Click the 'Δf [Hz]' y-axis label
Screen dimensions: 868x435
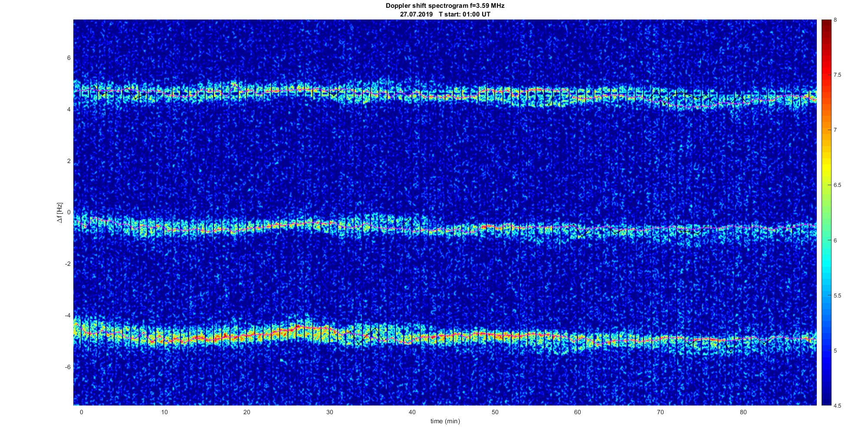[x=59, y=213]
